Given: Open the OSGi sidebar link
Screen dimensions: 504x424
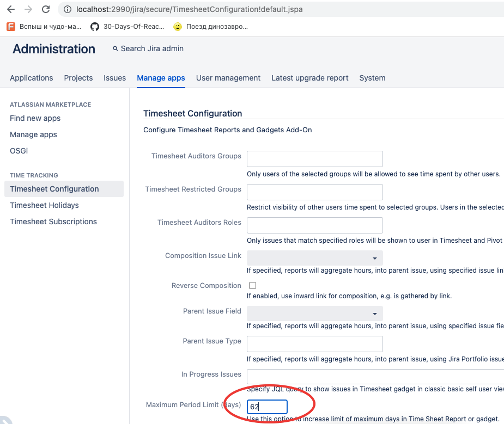Looking at the screenshot, I should click(19, 151).
